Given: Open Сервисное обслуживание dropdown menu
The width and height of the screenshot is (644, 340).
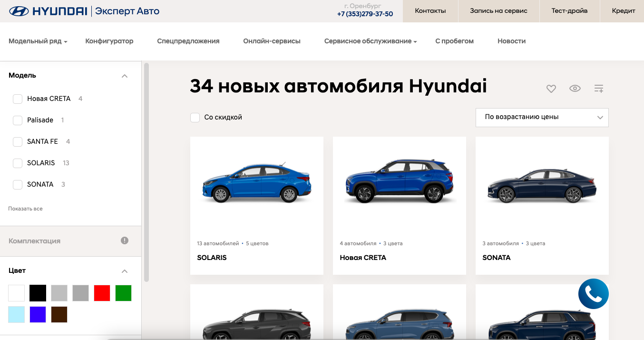Looking at the screenshot, I should coord(371,41).
